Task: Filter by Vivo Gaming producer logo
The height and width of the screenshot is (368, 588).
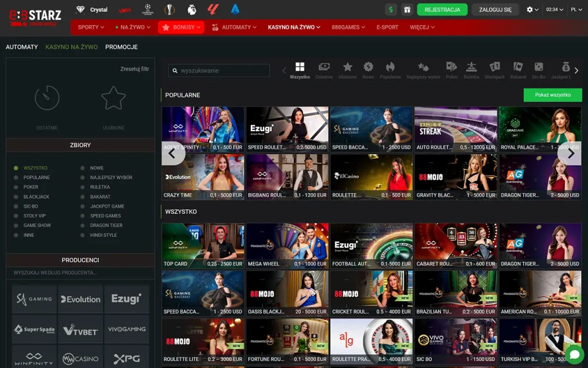Action: pyautogui.click(x=127, y=329)
